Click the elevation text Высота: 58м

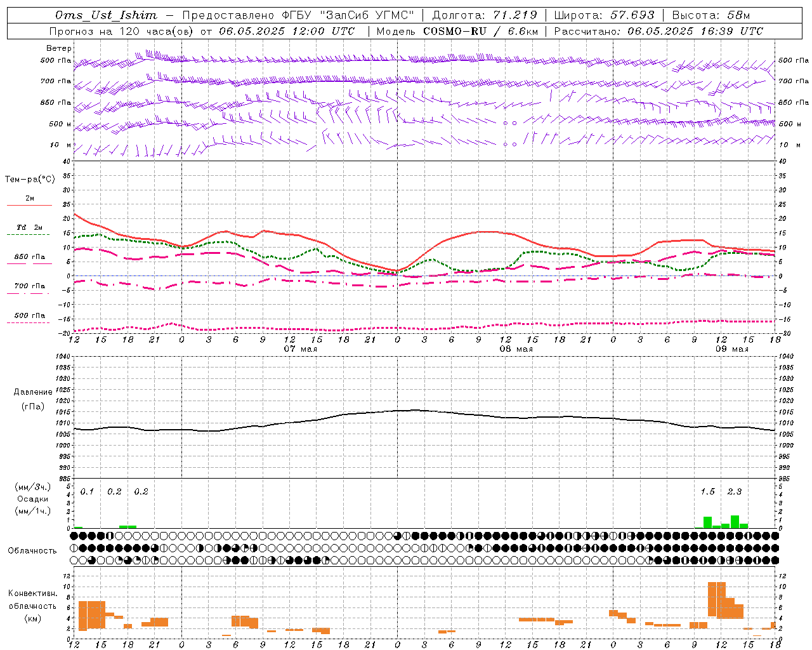pos(710,15)
